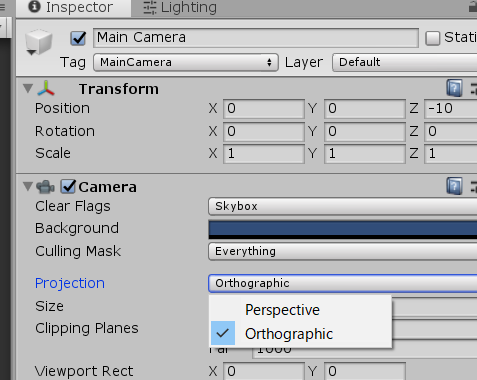Open the Layer dropdown set to Default

(x=405, y=62)
